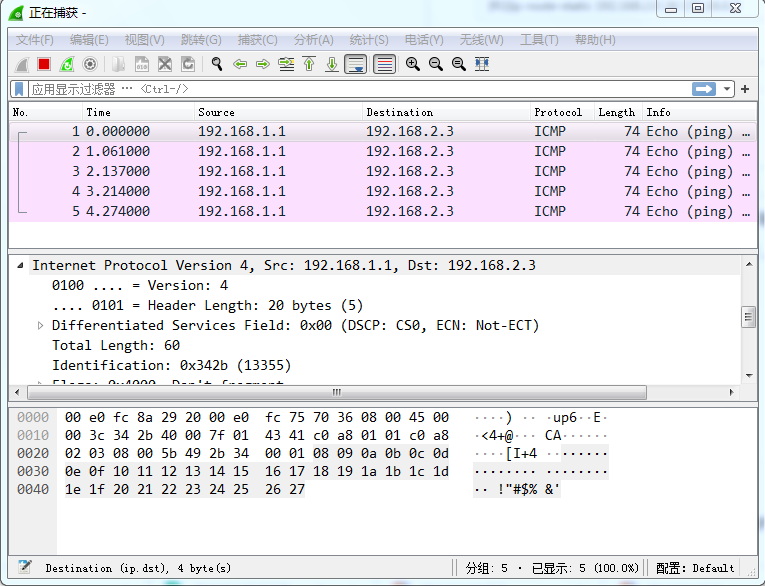Open the 文件(F) menu
This screenshot has height=586, width=765.
[35, 40]
